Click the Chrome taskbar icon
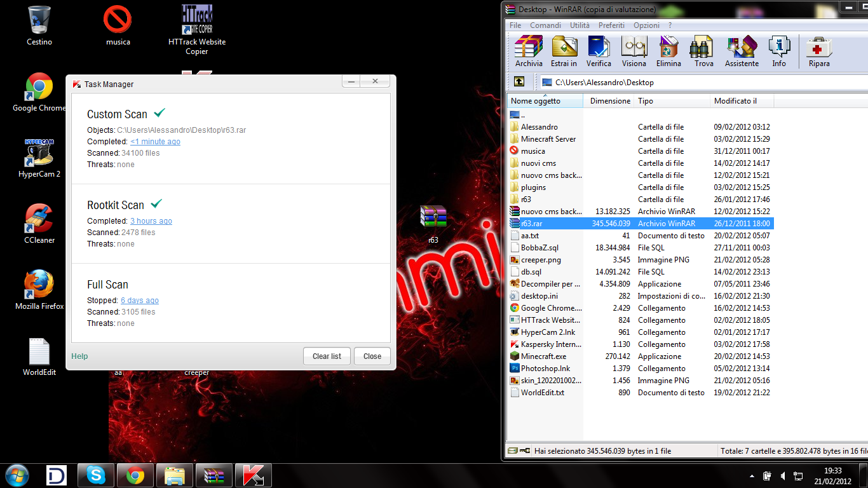 point(135,475)
